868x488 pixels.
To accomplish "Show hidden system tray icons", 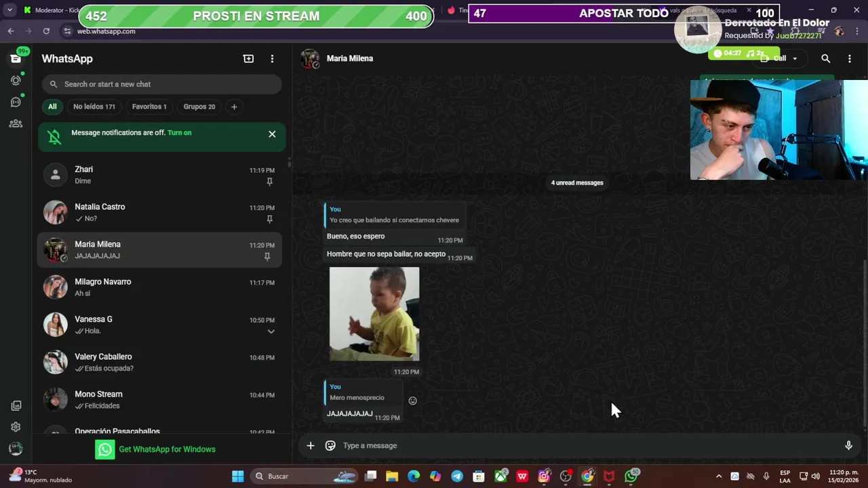I will click(x=719, y=476).
